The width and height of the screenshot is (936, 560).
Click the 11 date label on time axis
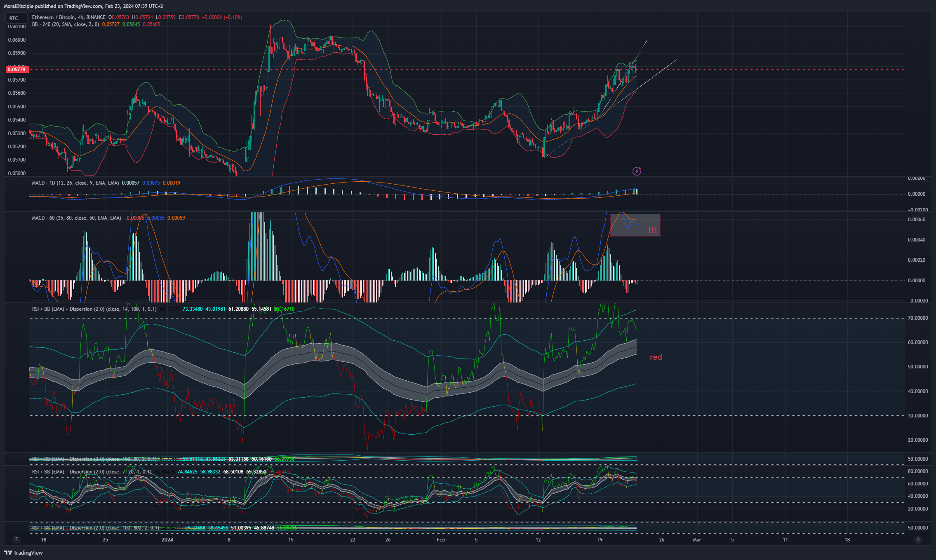785,540
